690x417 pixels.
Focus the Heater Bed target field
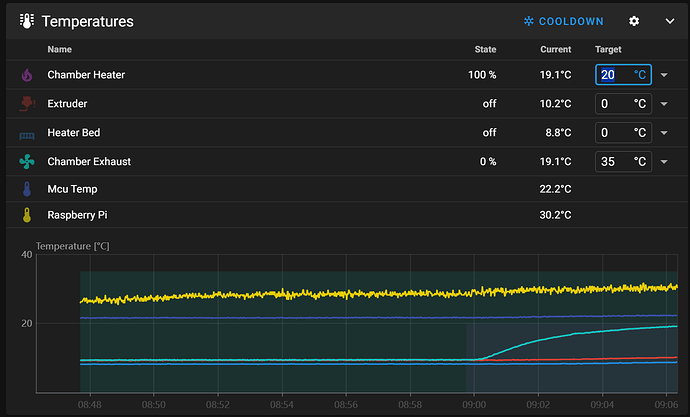point(614,133)
